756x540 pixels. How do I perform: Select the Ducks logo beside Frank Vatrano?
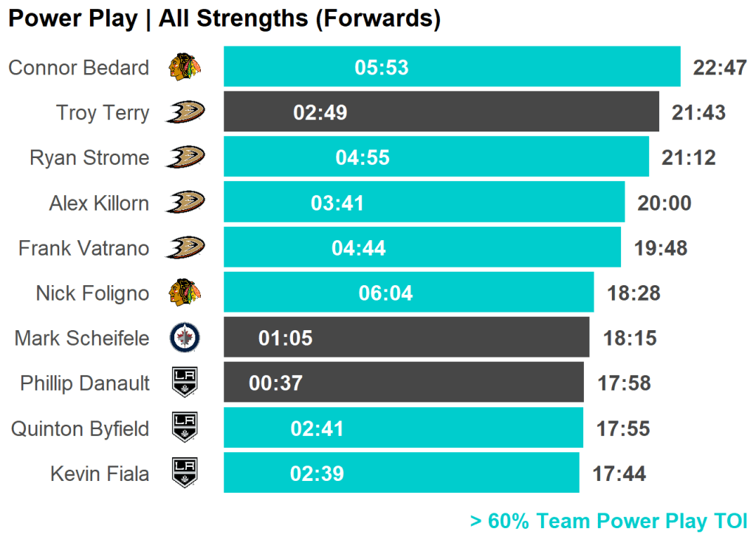coord(185,247)
